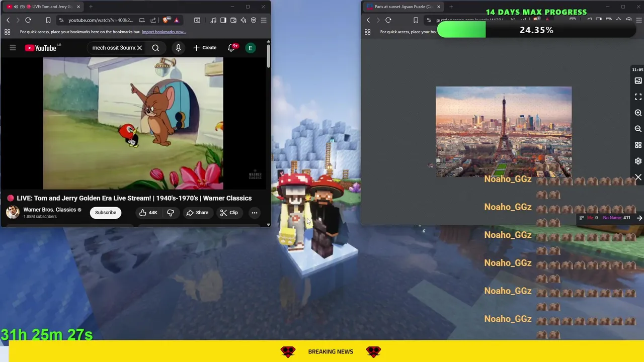
Task: Open the music note playlist icon
Action: (213, 20)
